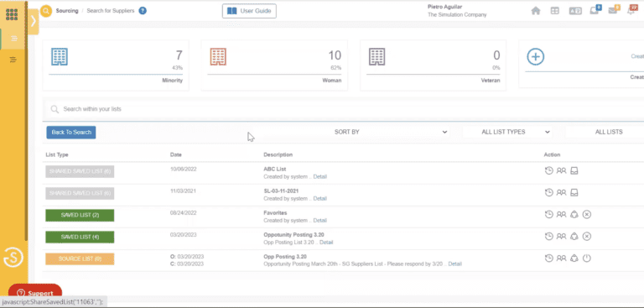Click the Woman count 10
Image resolution: width=644 pixels, height=308 pixels.
[335, 55]
